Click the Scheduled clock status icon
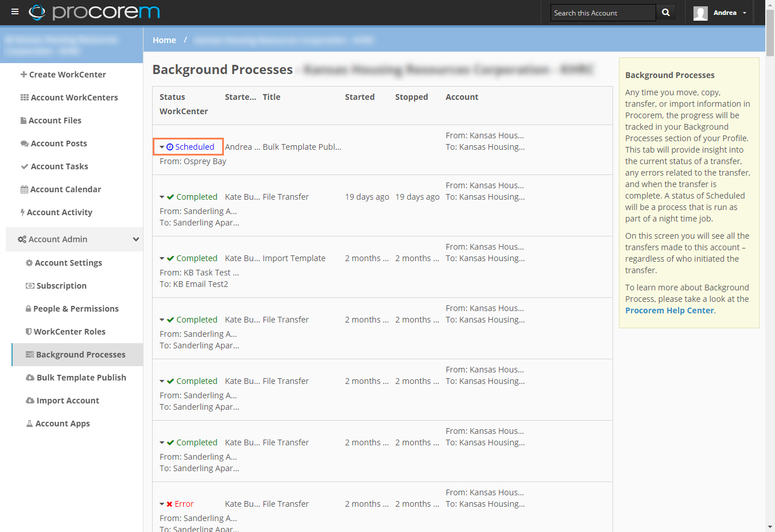This screenshot has width=775, height=532. (170, 147)
